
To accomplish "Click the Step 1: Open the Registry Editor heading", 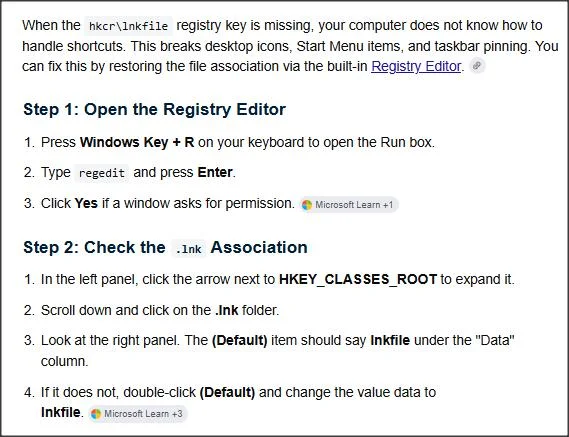I will (155, 110).
